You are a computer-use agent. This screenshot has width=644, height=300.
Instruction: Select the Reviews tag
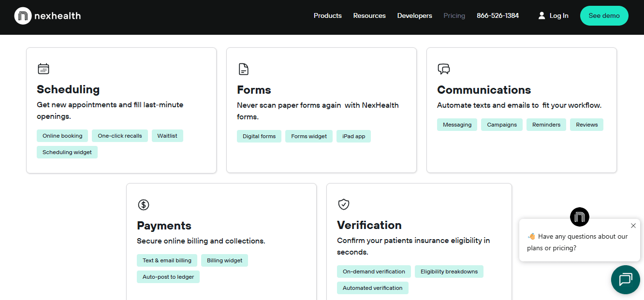[x=587, y=125]
